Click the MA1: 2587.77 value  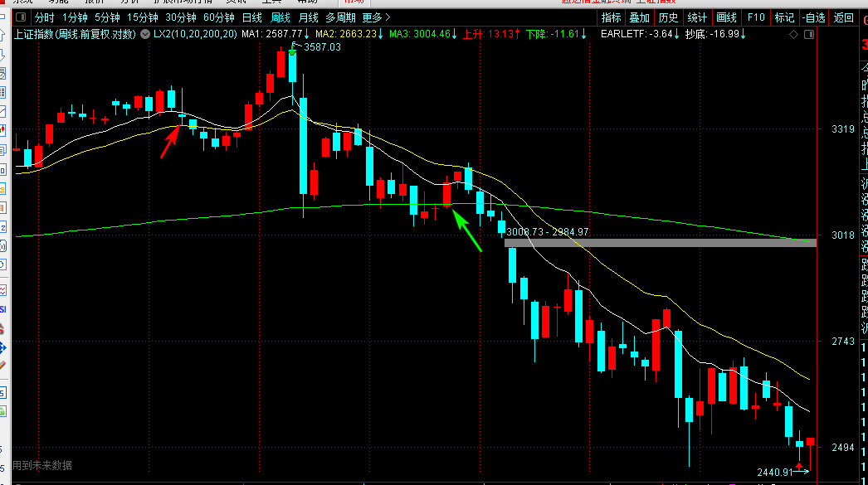pyautogui.click(x=272, y=34)
